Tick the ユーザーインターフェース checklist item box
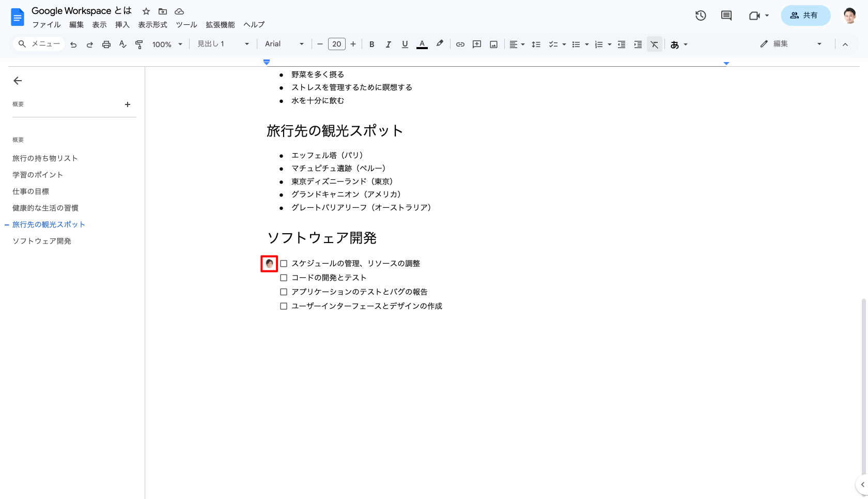Screen dimensions: 868x499 click(x=284, y=306)
